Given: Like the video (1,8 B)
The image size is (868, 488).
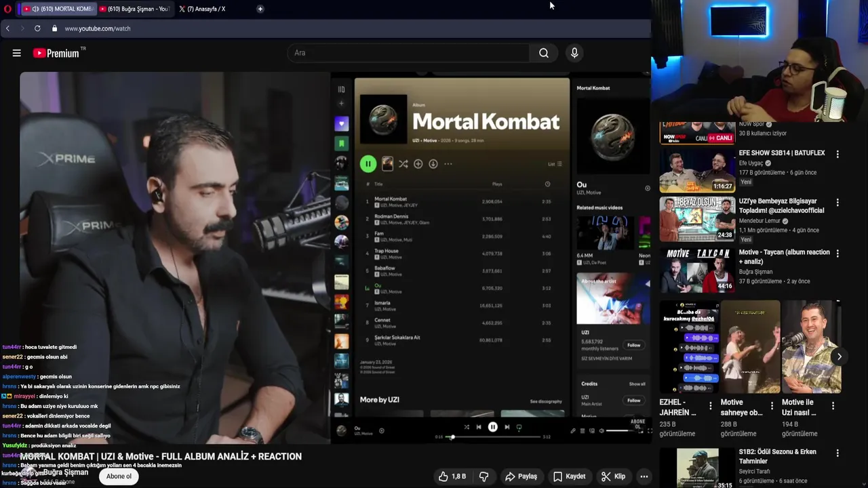Looking at the screenshot, I should click(x=452, y=476).
